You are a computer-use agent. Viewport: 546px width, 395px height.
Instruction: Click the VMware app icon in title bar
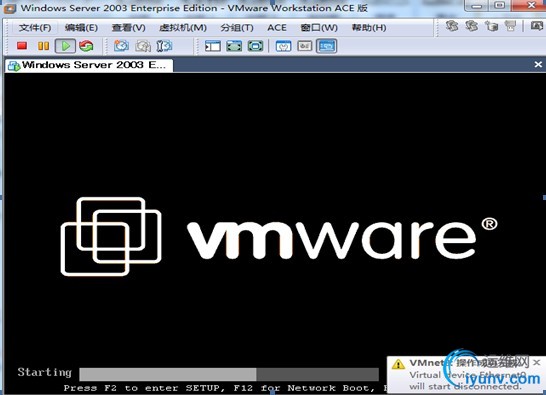(9, 8)
